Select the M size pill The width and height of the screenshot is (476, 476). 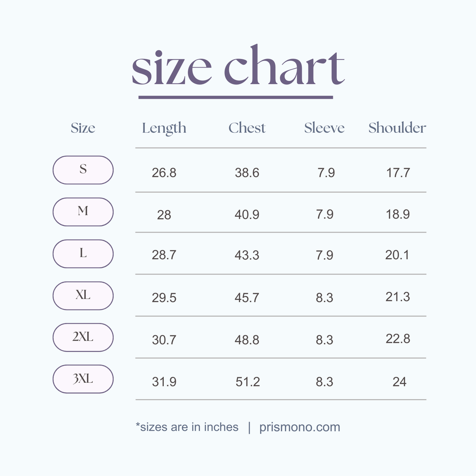(83, 212)
